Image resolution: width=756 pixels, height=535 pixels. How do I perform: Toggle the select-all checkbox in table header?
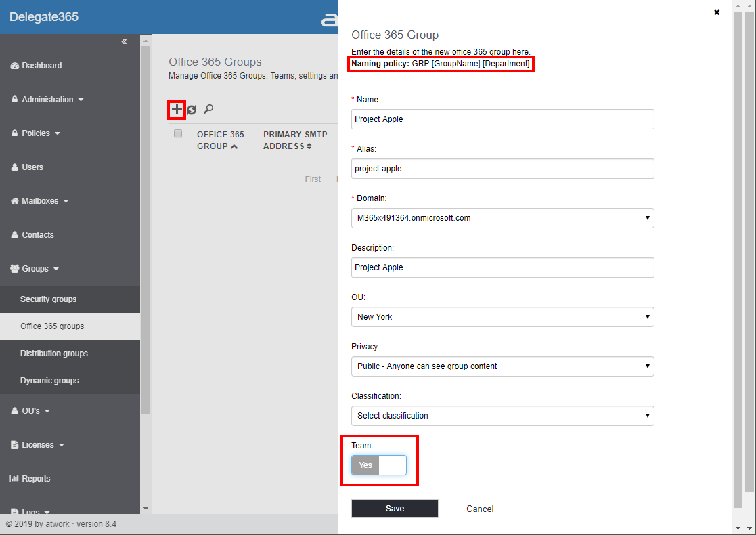(x=178, y=133)
